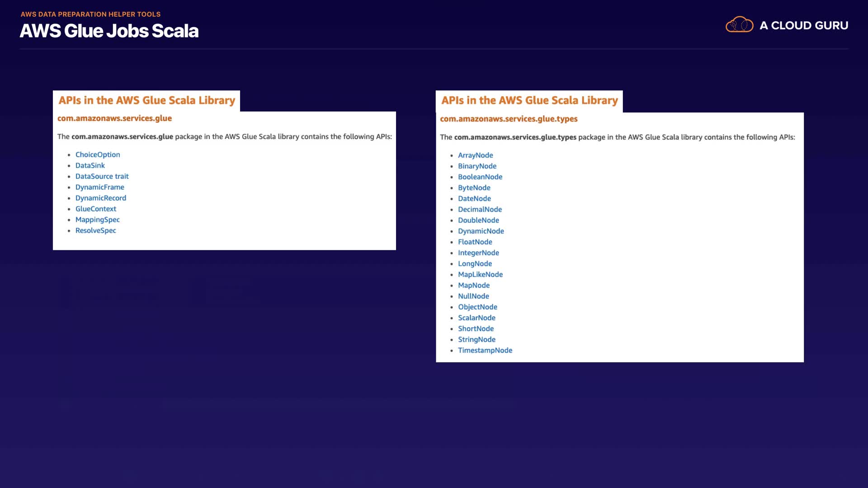
Task: Click the IntegerNode link
Action: tap(478, 253)
